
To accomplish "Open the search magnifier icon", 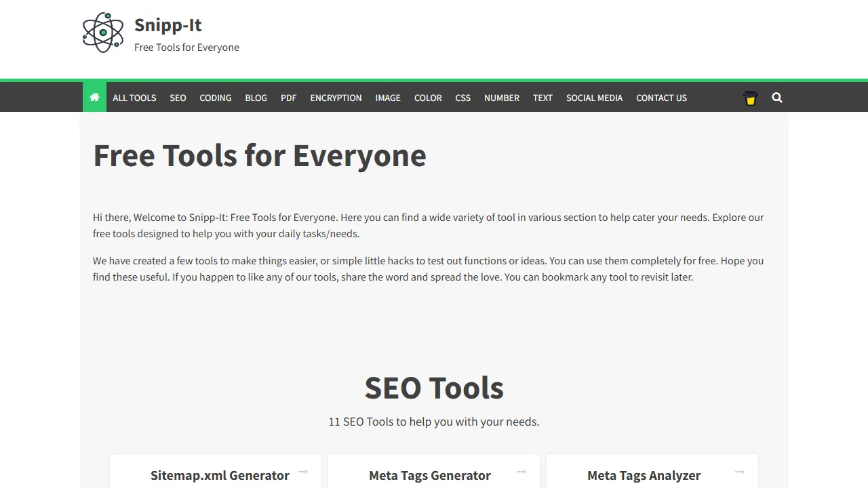I will tap(776, 98).
